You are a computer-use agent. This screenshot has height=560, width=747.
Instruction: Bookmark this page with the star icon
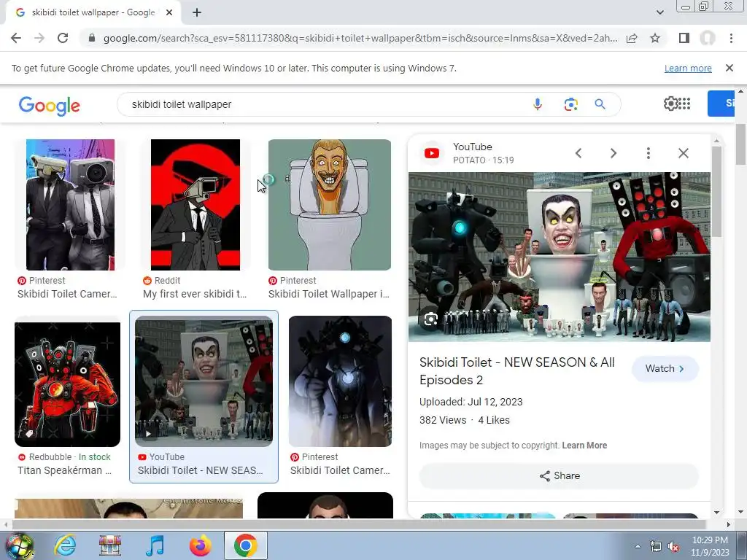coord(655,38)
